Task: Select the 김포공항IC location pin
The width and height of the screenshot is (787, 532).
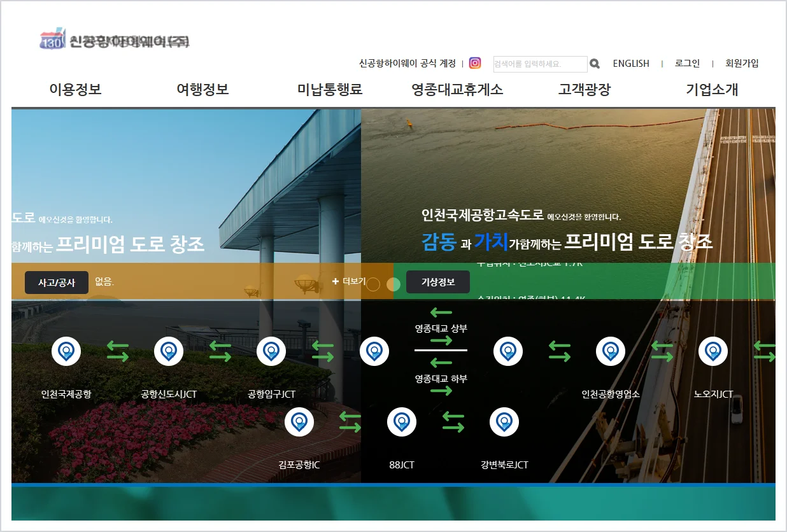Action: 299,422
